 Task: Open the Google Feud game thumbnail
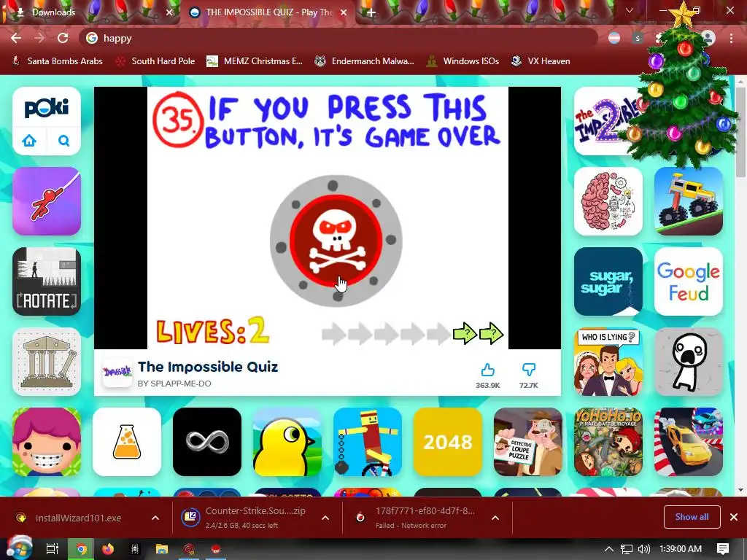[689, 281]
